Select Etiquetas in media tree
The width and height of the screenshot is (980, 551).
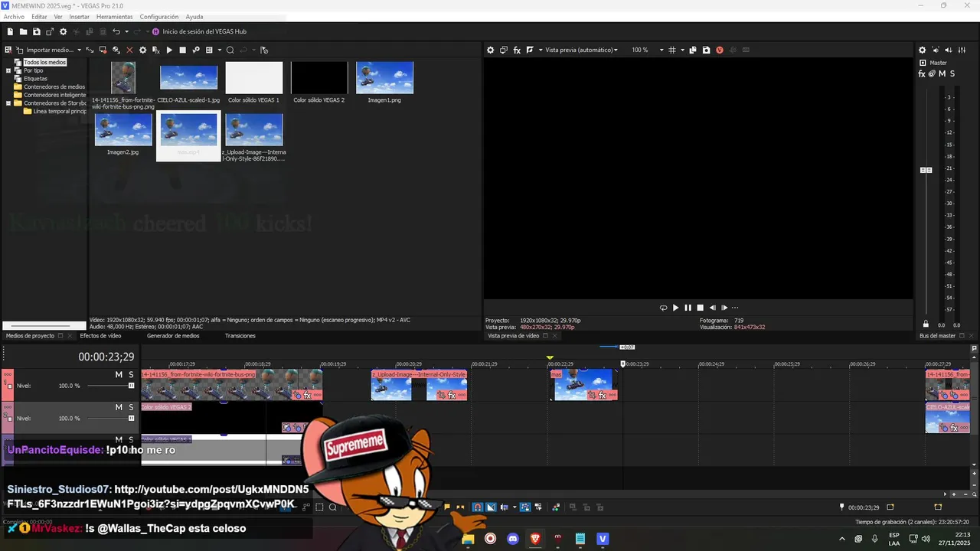point(35,79)
